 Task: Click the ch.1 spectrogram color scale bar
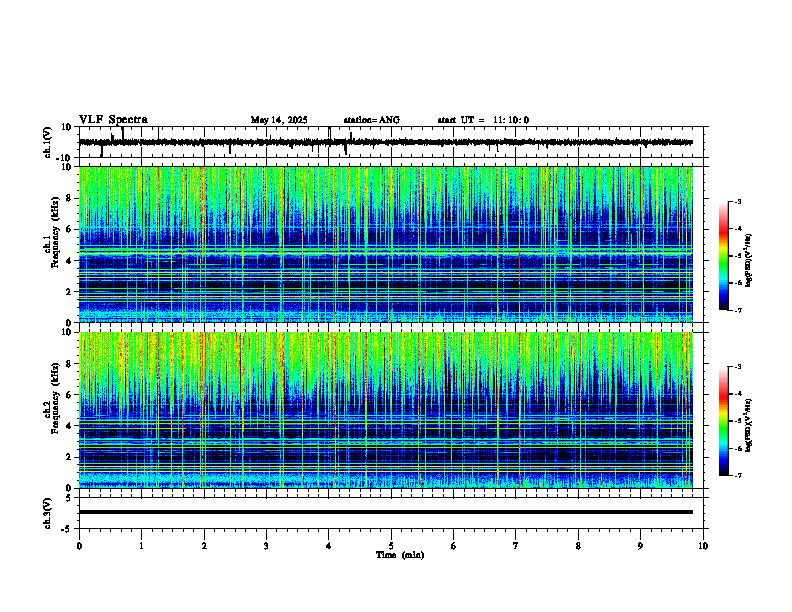(x=724, y=256)
